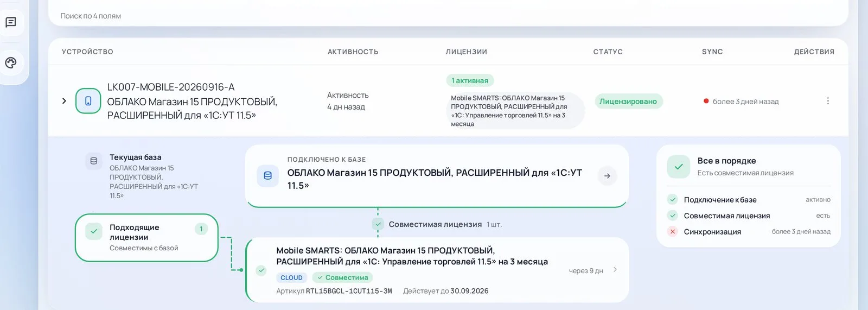
Task: Click the red sync status dot
Action: pos(706,101)
